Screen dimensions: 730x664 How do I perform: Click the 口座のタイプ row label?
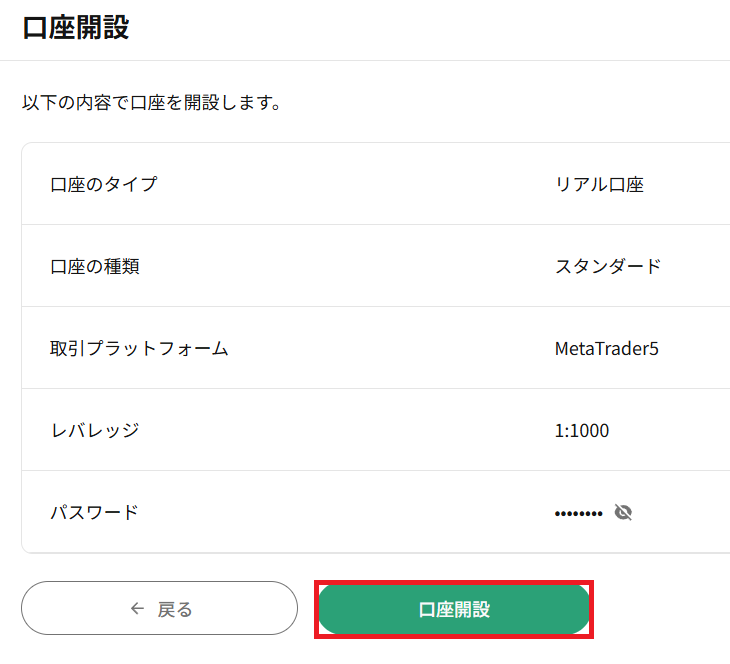[x=104, y=184]
